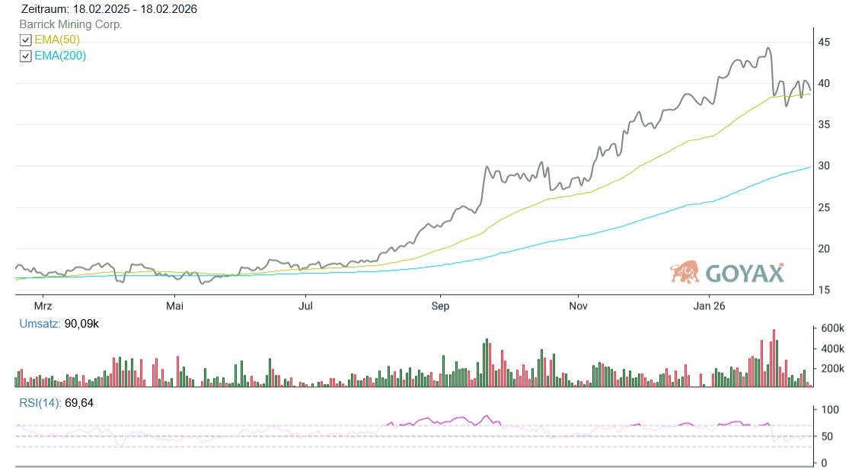Click the yellow EMA(50) legend label

pyautogui.click(x=57, y=40)
